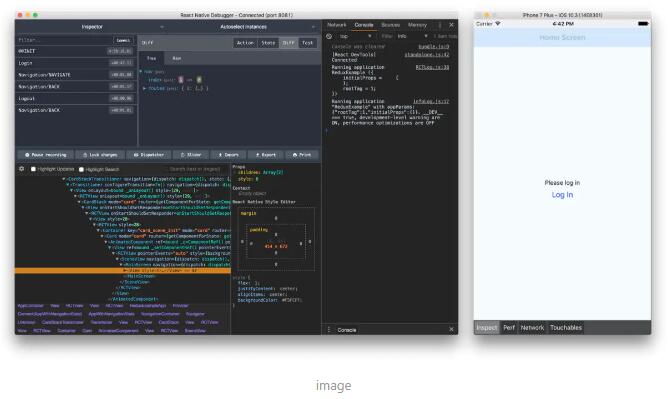Image resolution: width=671 pixels, height=399 pixels.
Task: Click the Provider breadcrumb
Action: pos(180,306)
